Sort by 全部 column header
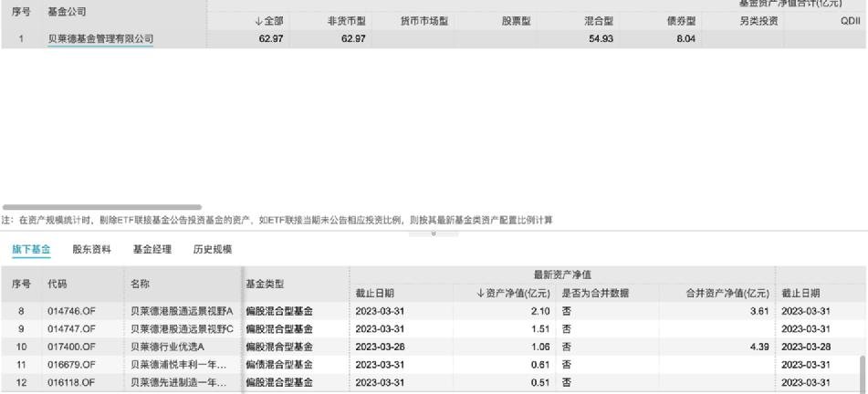 point(269,22)
